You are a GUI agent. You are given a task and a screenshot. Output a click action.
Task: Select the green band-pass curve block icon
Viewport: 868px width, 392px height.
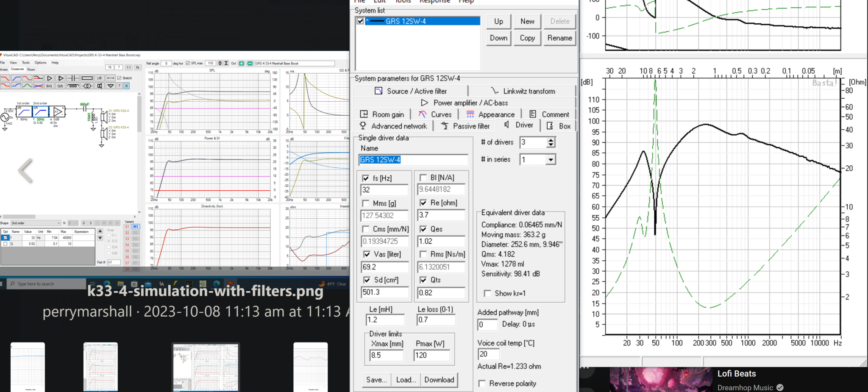click(27, 86)
